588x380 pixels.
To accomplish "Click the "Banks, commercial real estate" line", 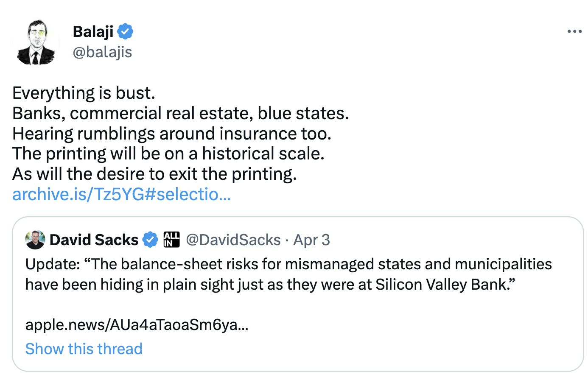I will 180,113.
